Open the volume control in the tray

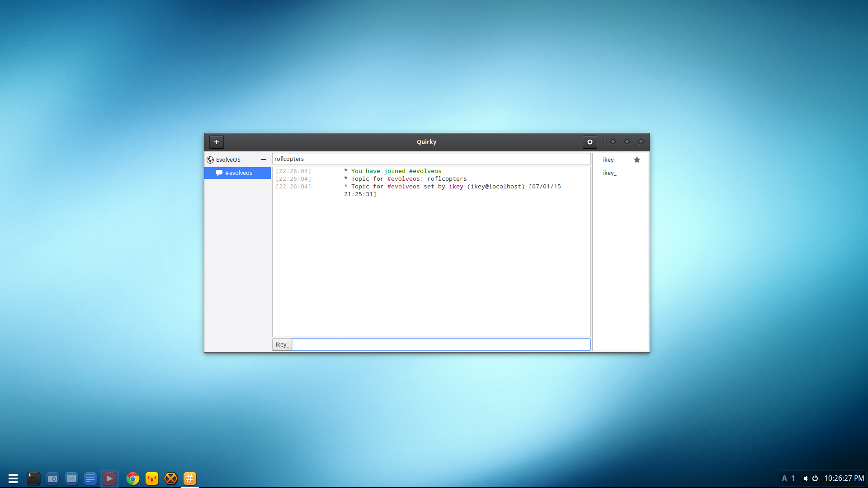tap(806, 479)
